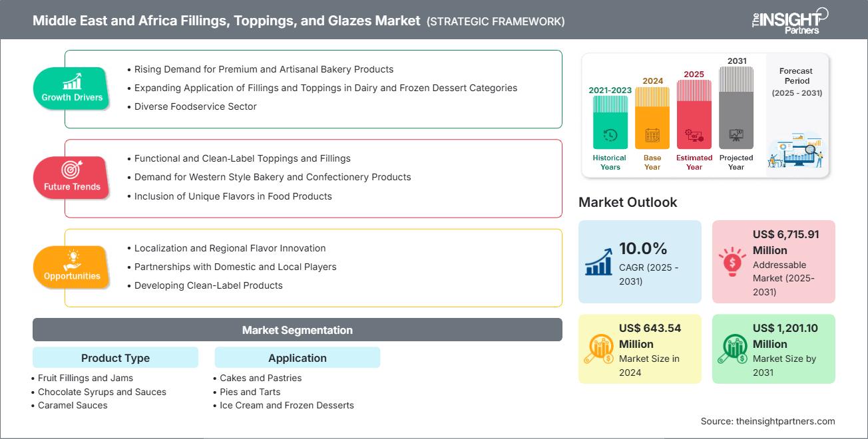Click 'Forecast Period (2025 - 2031)' label
Viewport: 868px width, 439px height.
796,82
